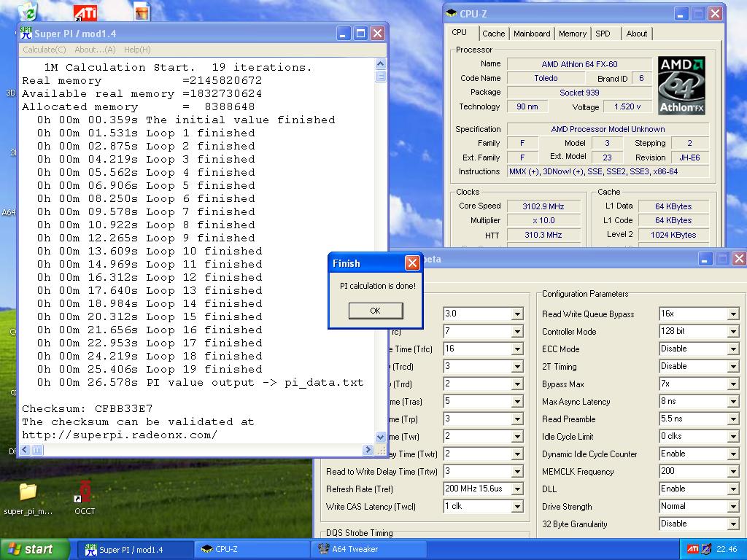The height and width of the screenshot is (560, 747).
Task: Open the Controller Mode dropdown
Action: coord(734,332)
